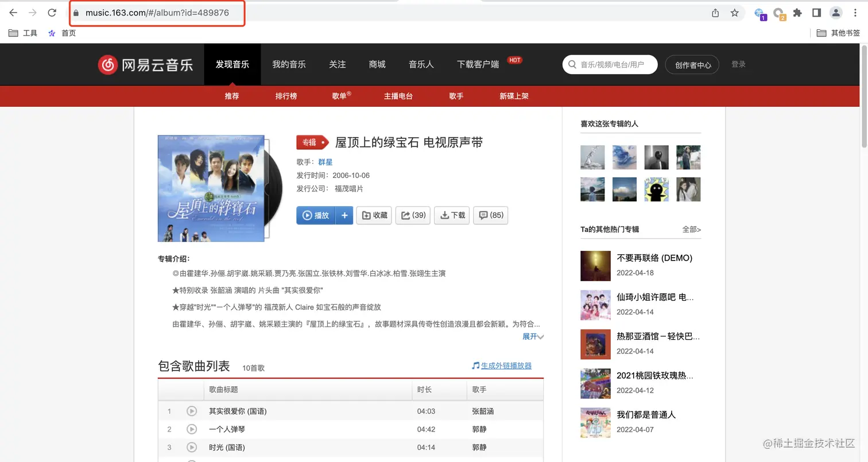Select the 排行榜 sub-navigation item
The height and width of the screenshot is (462, 868).
tap(286, 96)
